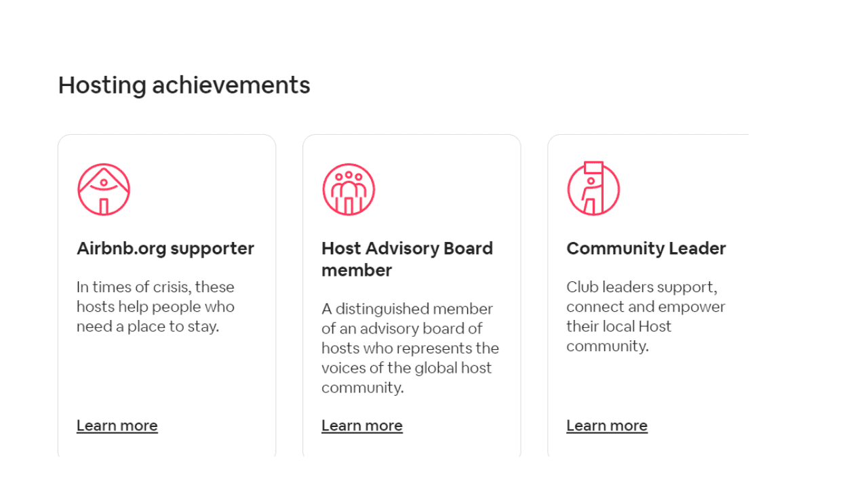Screen dimensions: 868x488
Task: Select the red house badge on the first card
Action: (103, 188)
